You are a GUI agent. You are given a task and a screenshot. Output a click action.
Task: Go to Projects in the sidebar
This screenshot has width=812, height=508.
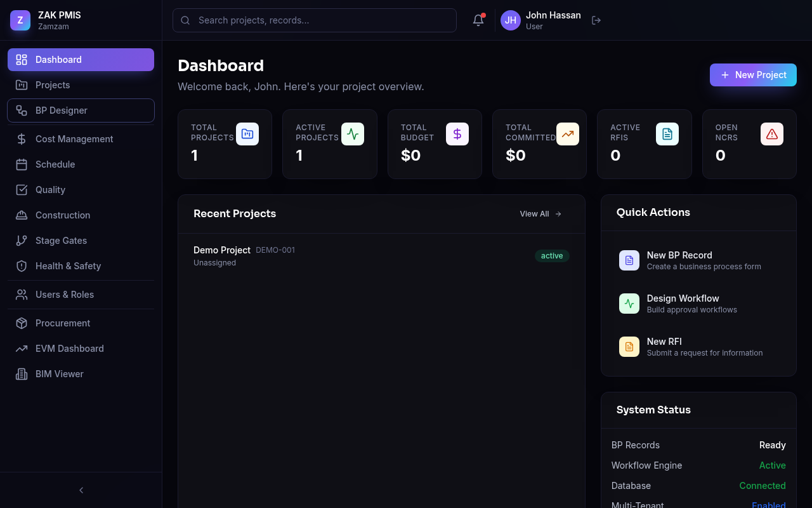pos(81,85)
